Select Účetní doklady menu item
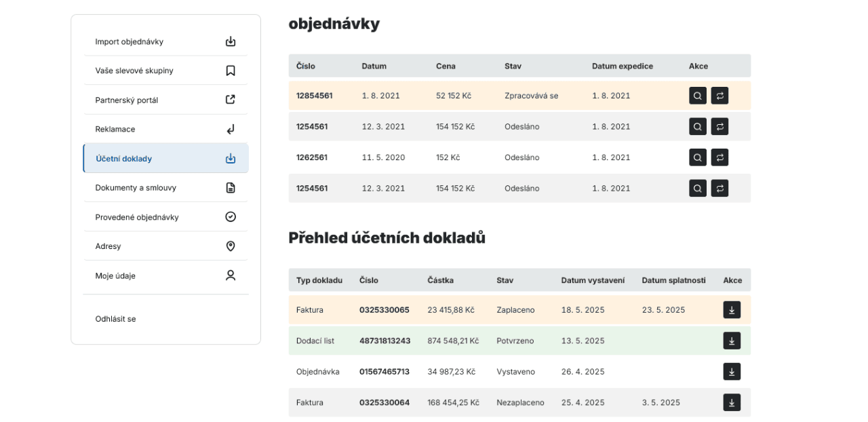 coord(165,159)
